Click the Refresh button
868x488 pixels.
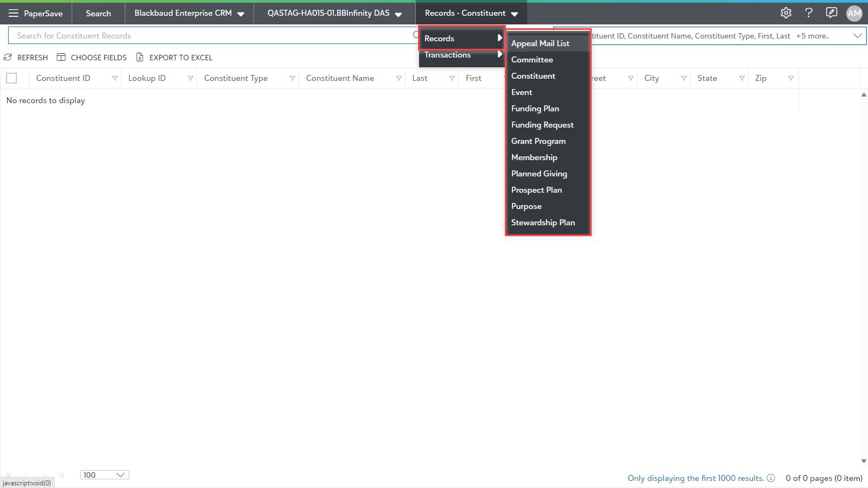click(26, 58)
